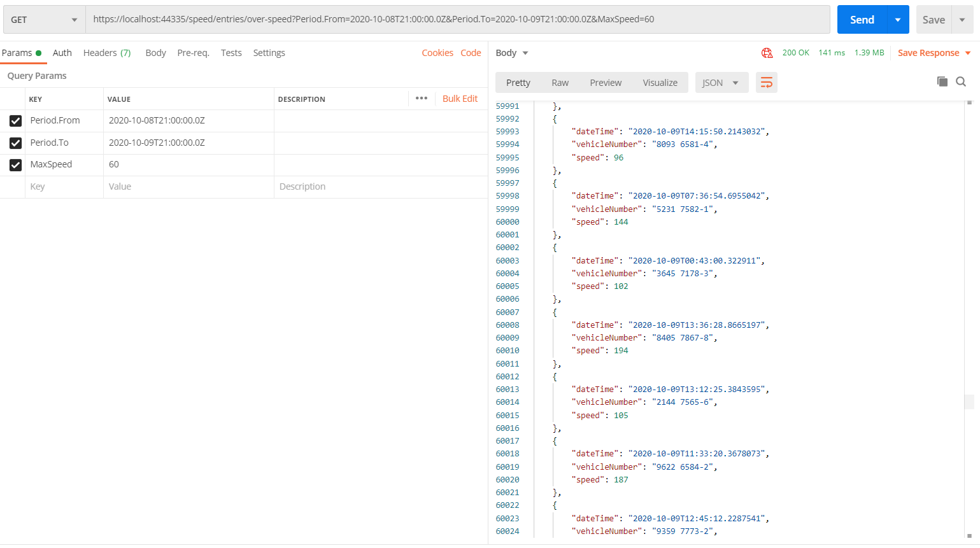Image resolution: width=980 pixels, height=548 pixels.
Task: Click the network globe icon beside 200 OK
Action: click(767, 53)
